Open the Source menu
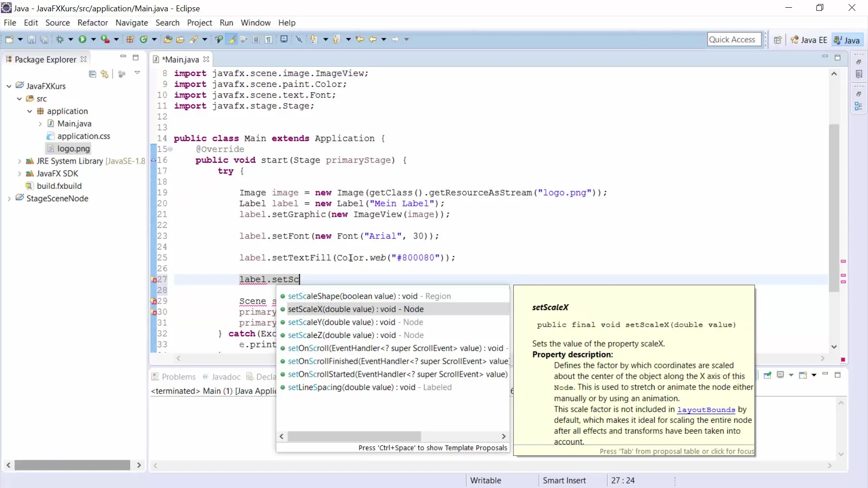The width and height of the screenshot is (868, 488). 57,23
